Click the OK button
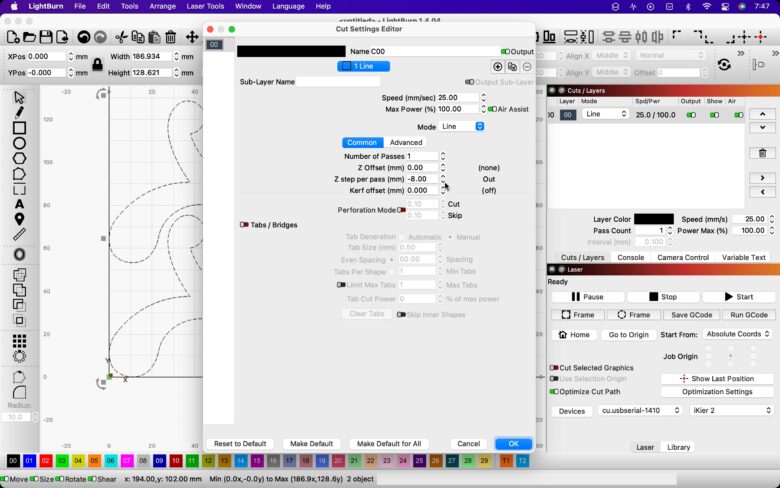780x488 pixels. [513, 443]
